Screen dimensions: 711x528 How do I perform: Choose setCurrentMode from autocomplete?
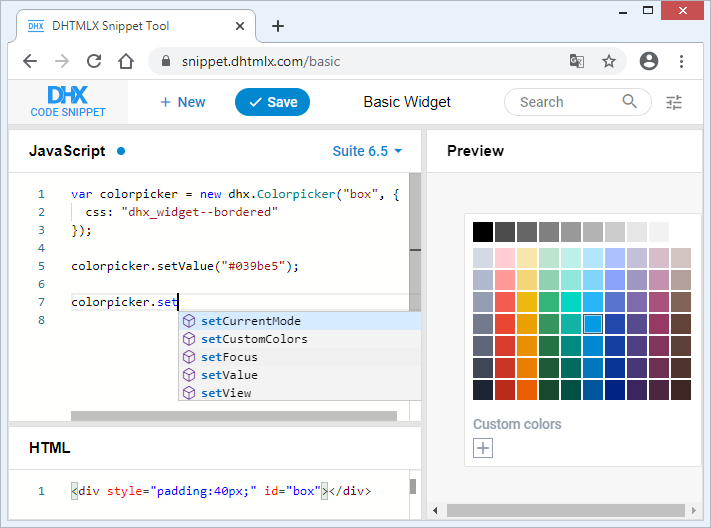pyautogui.click(x=300, y=321)
